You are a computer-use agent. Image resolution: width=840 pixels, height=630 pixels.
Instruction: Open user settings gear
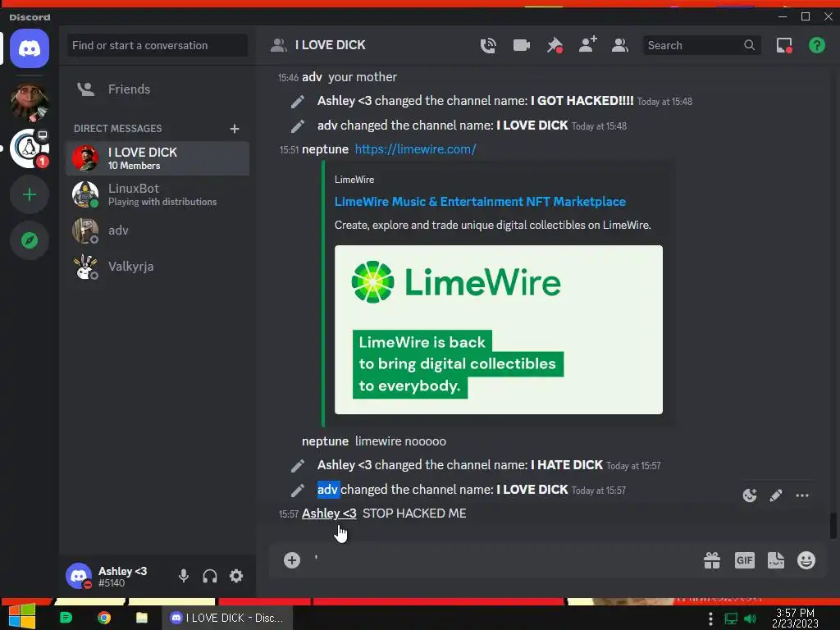click(x=236, y=576)
